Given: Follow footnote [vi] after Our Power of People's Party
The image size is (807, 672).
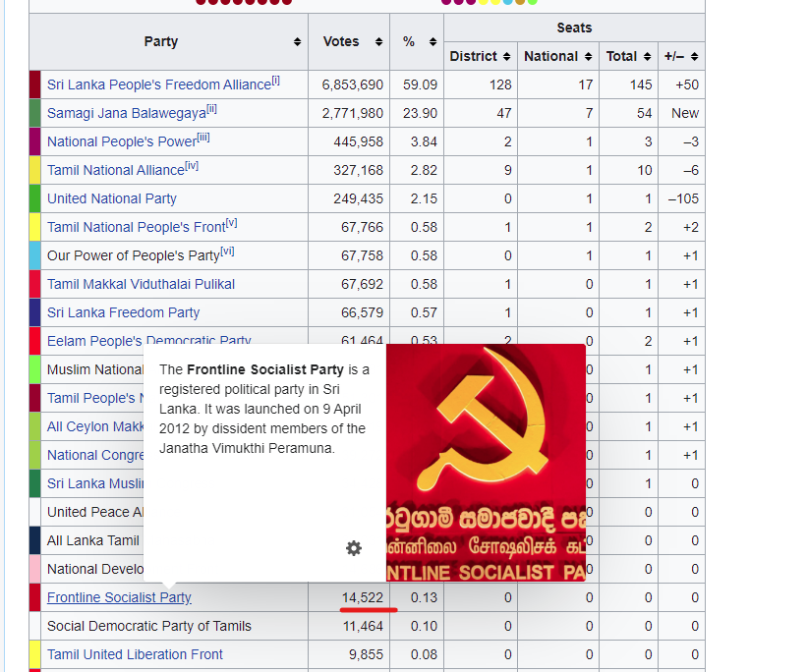Looking at the screenshot, I should pyautogui.click(x=227, y=252).
